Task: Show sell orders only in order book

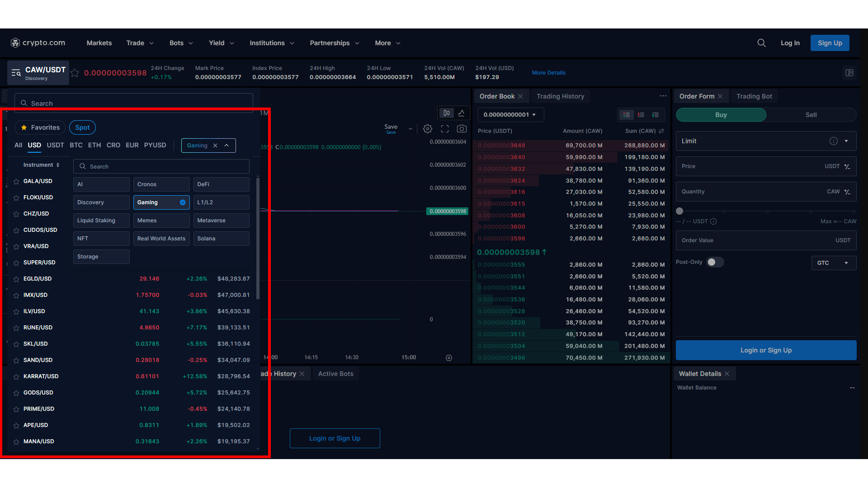Action: [641, 115]
